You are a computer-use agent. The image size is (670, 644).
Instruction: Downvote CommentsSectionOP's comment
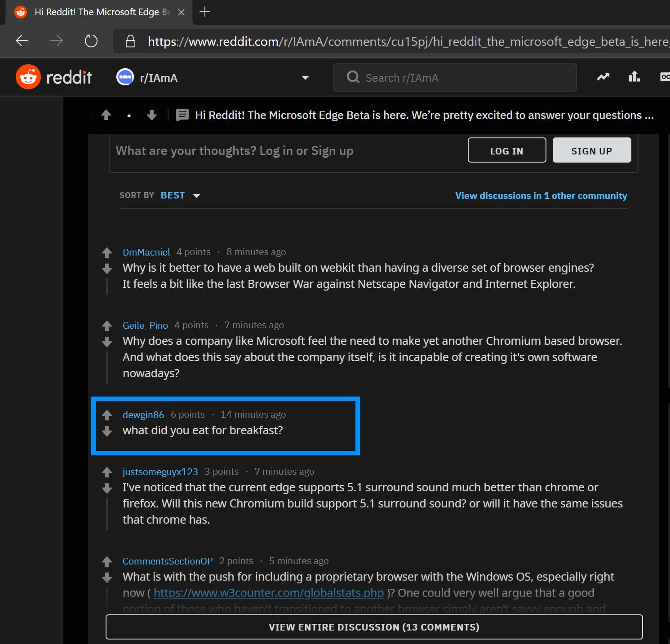pyautogui.click(x=106, y=578)
